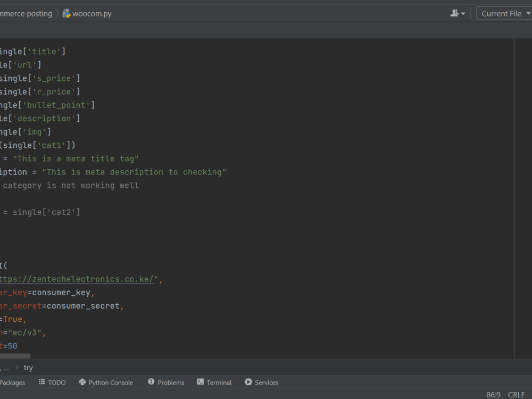
Task: Click the timeout value 50
Action: tap(13, 346)
